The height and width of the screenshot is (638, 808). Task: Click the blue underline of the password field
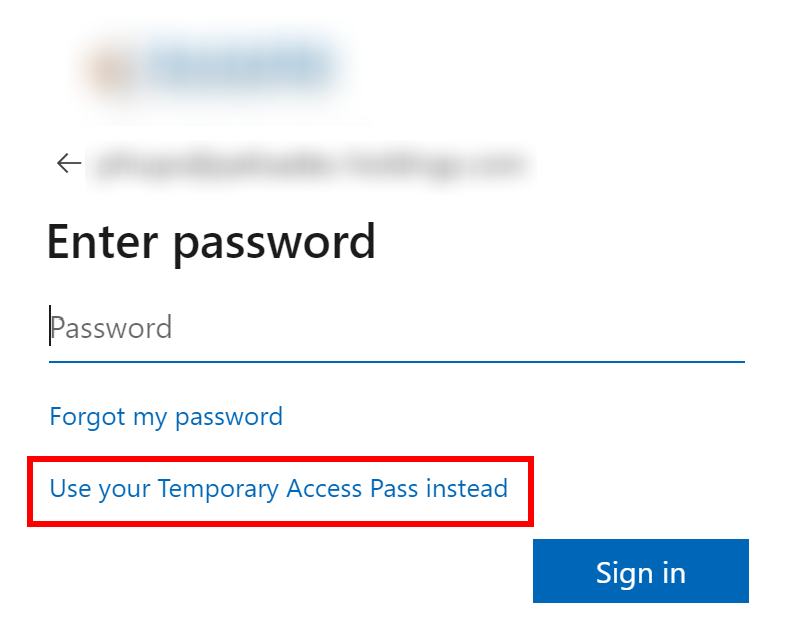coord(397,362)
